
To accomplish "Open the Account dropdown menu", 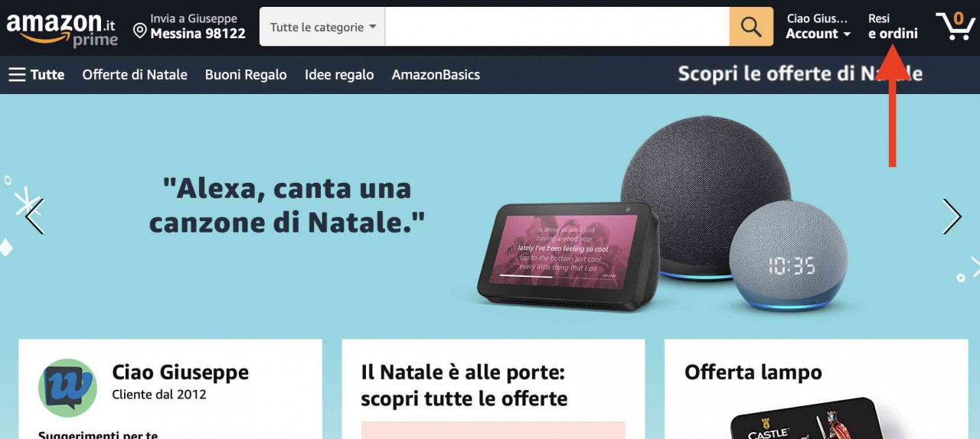I will 818,26.
